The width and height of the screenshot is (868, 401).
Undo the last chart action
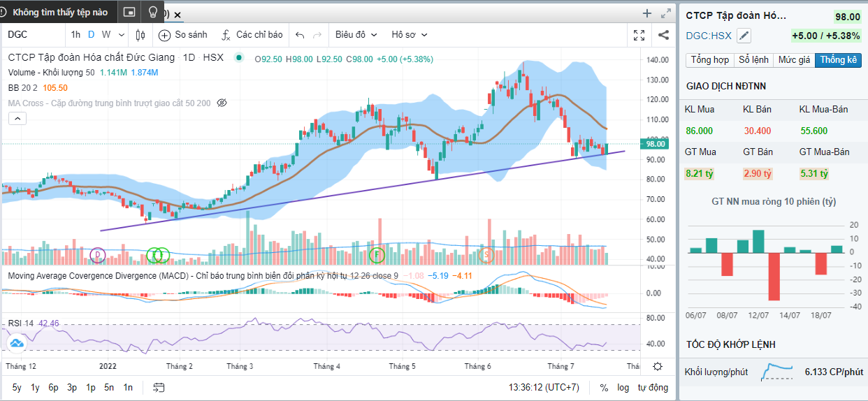(x=300, y=35)
